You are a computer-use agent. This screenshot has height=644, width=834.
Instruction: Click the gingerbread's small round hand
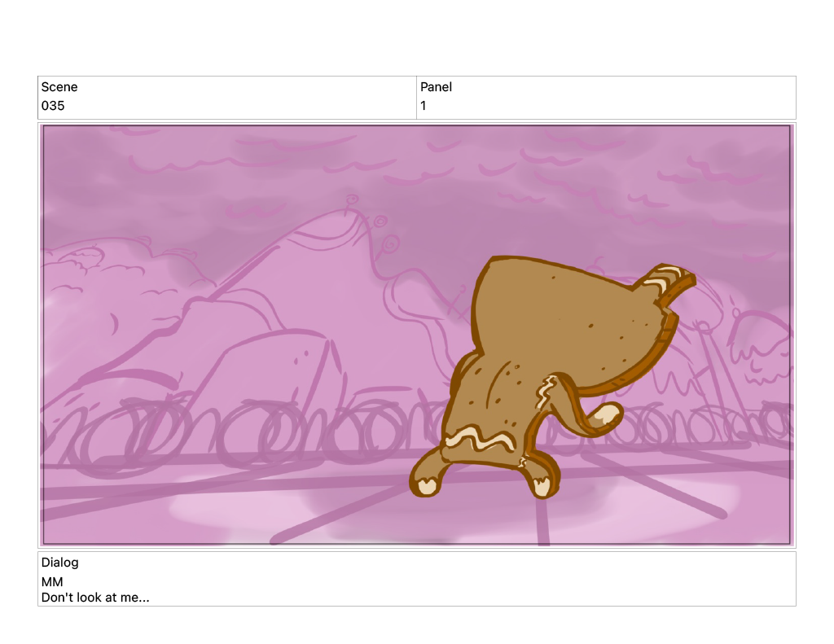pos(604,415)
